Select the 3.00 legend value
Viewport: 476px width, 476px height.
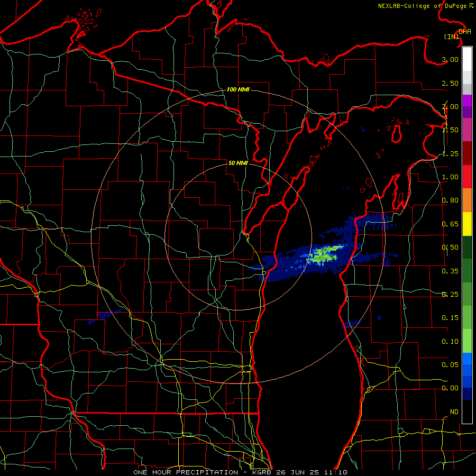pyautogui.click(x=450, y=59)
